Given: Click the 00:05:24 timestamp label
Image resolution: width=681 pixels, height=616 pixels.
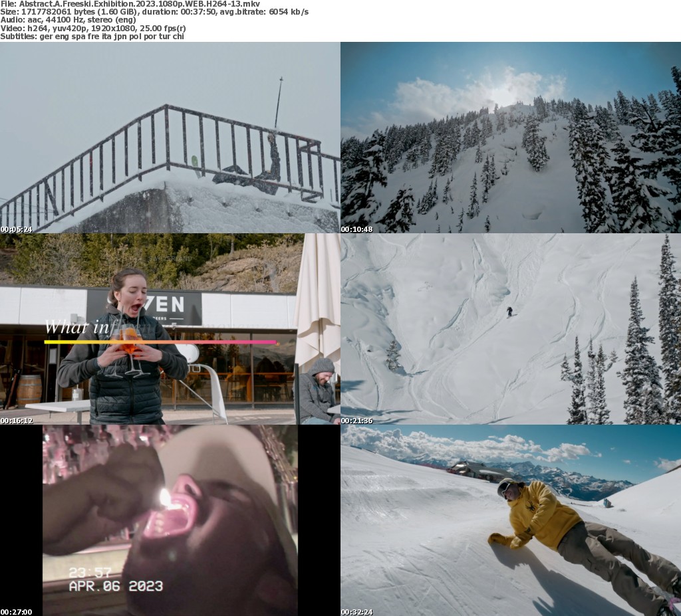Looking at the screenshot, I should pos(17,229).
